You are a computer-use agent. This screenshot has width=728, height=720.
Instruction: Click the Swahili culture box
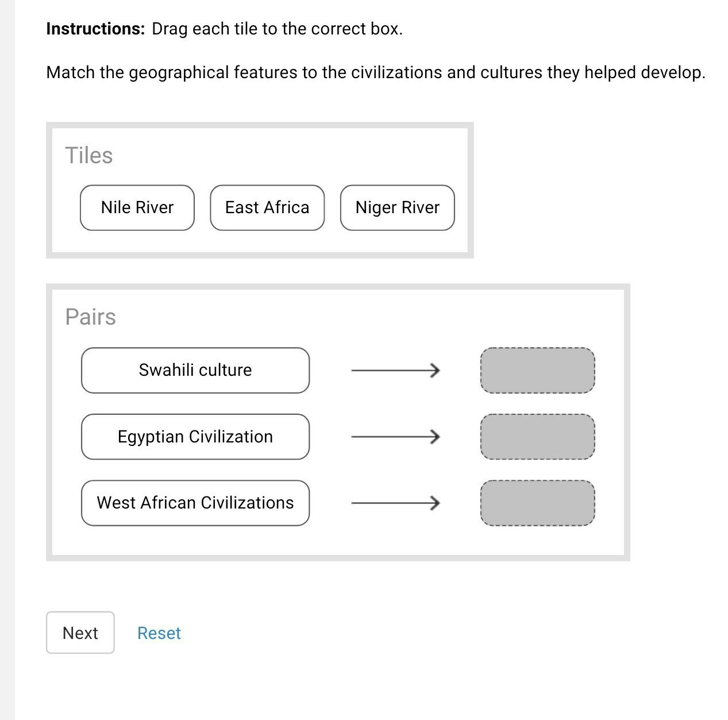pyautogui.click(x=195, y=370)
